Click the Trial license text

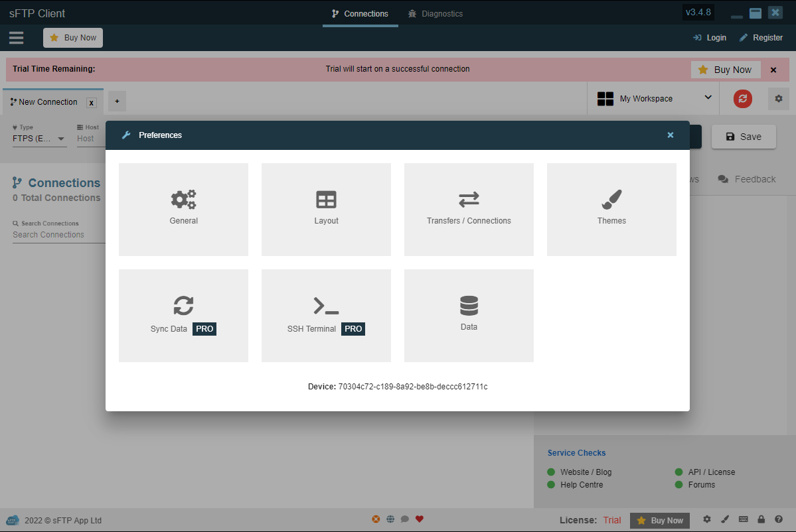click(611, 520)
